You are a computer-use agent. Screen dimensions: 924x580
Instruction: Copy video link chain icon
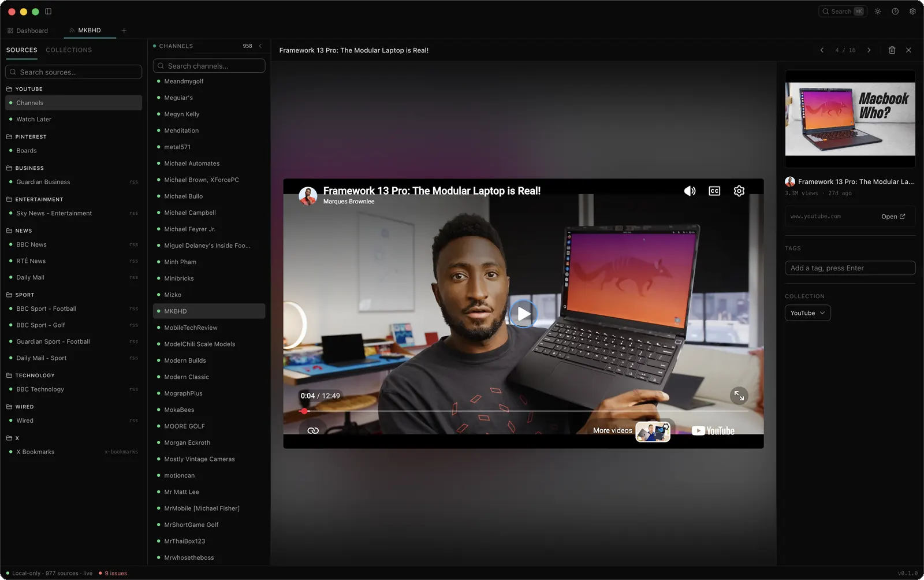pos(313,430)
